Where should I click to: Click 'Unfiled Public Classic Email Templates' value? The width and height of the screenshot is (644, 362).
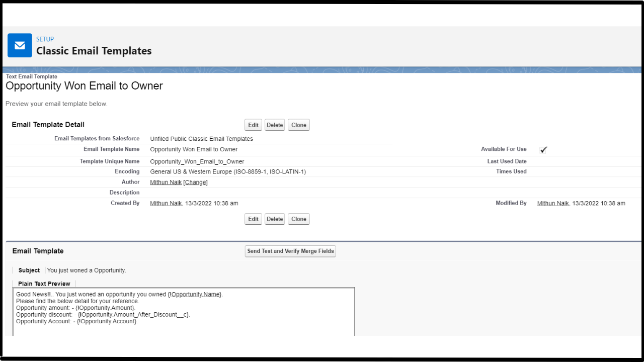(x=202, y=139)
